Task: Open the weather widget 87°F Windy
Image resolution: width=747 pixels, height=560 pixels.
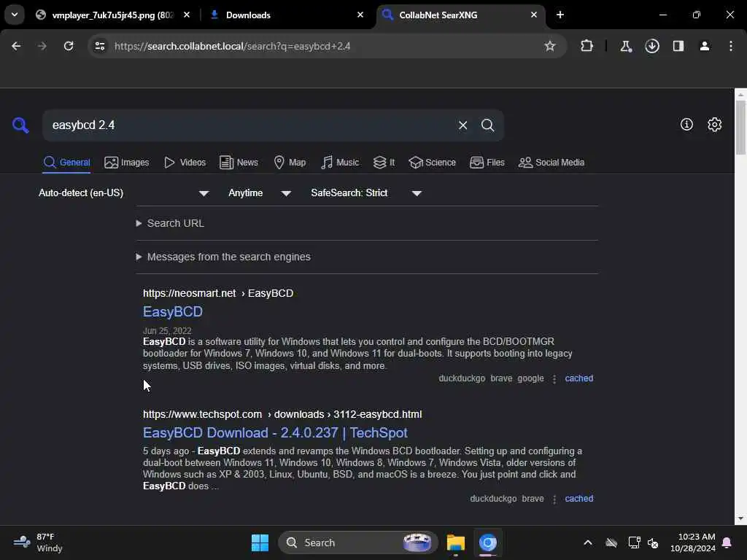Action: (x=38, y=542)
